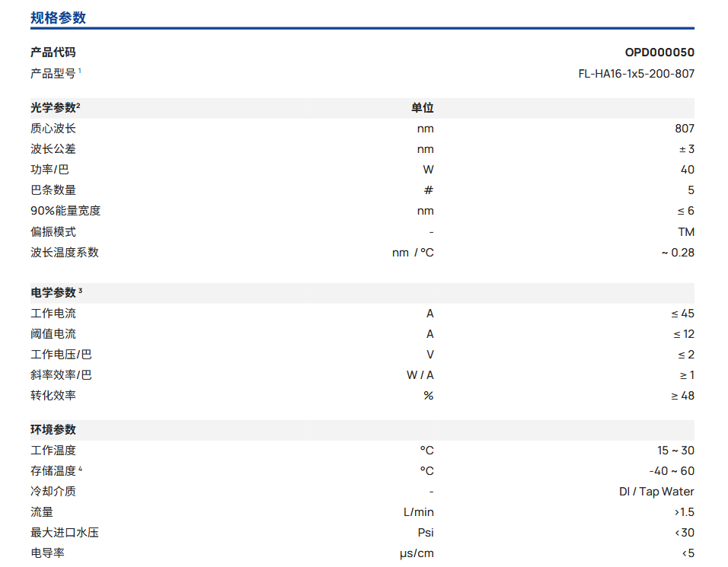Click the 偏振模式 value TM
Image resolution: width=728 pixels, height=567 pixels.
[x=685, y=232]
